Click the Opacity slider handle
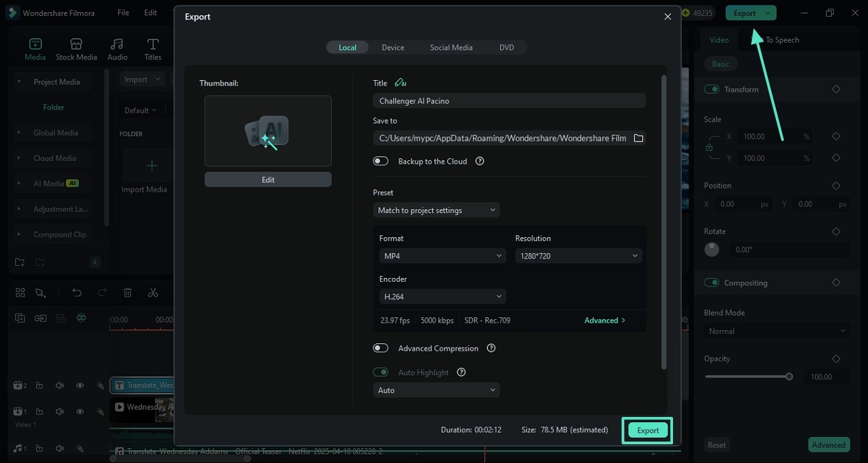Screen dimensions: 868x463 click(789, 377)
